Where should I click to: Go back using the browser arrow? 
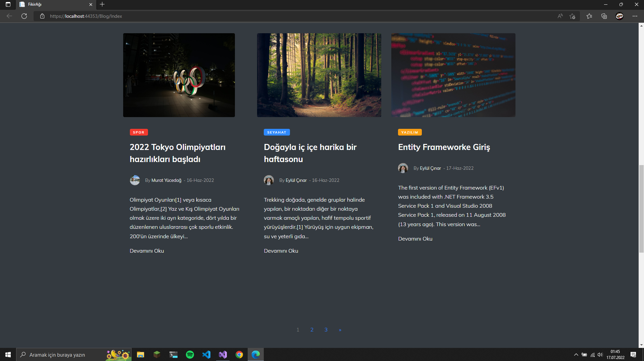click(x=9, y=16)
